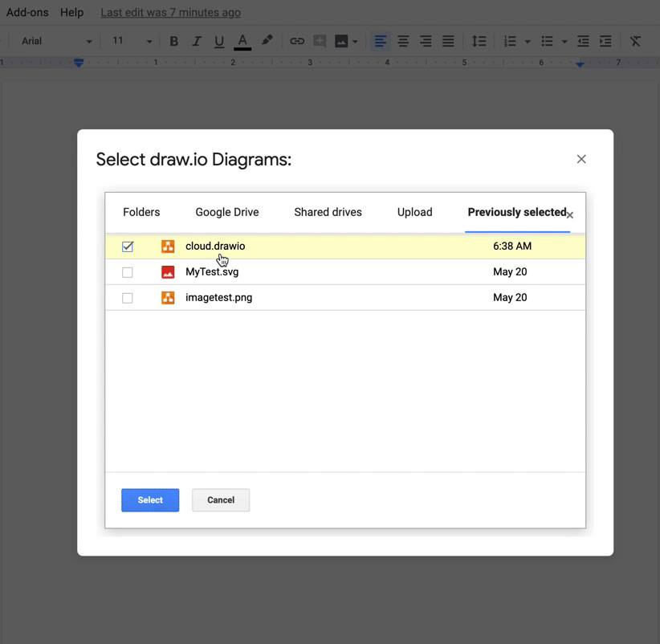This screenshot has height=644, width=660.
Task: Close the Previously selected tab via its x
Action: [x=570, y=215]
